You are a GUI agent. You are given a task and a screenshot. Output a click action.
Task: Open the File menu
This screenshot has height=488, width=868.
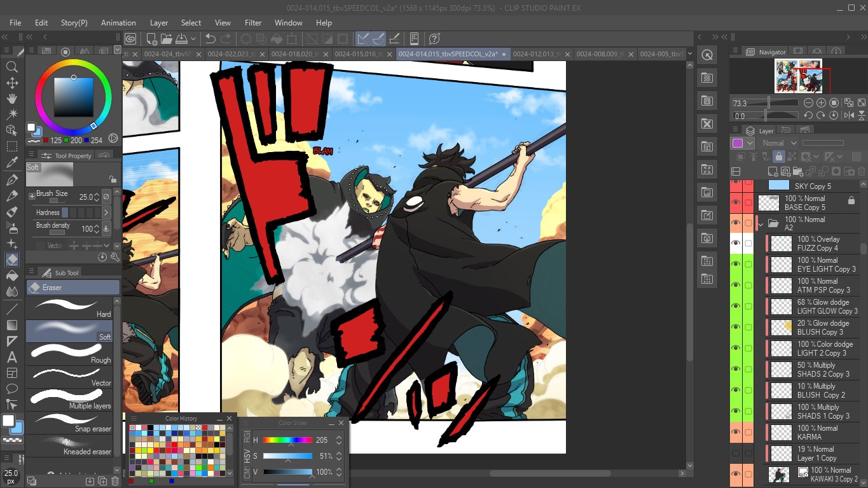point(15,22)
